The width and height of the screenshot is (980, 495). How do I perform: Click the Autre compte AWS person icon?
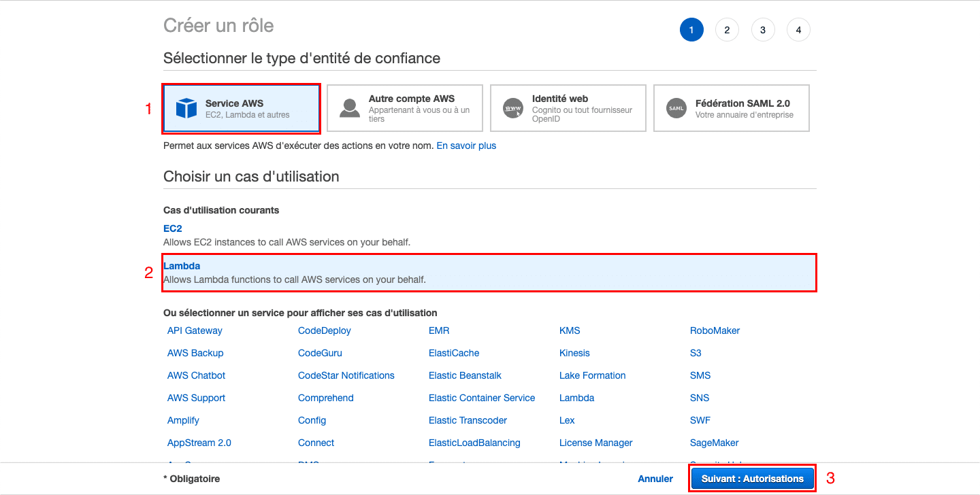[350, 108]
